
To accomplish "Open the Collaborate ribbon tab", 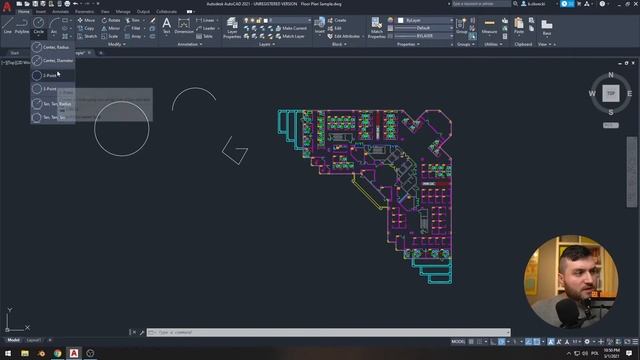I will coord(167,12).
